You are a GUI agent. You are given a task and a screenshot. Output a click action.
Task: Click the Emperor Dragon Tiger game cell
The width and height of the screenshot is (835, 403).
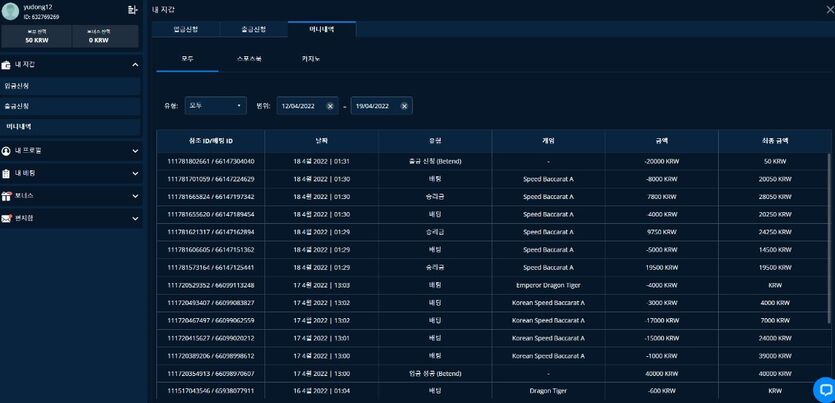point(548,285)
